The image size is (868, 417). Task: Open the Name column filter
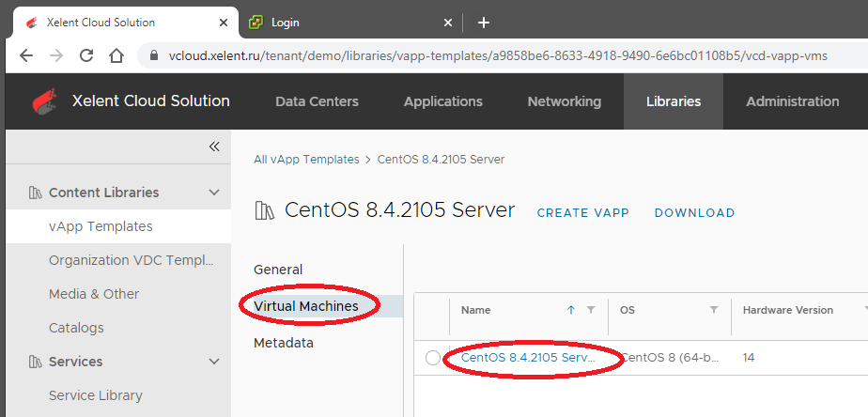pos(591,310)
